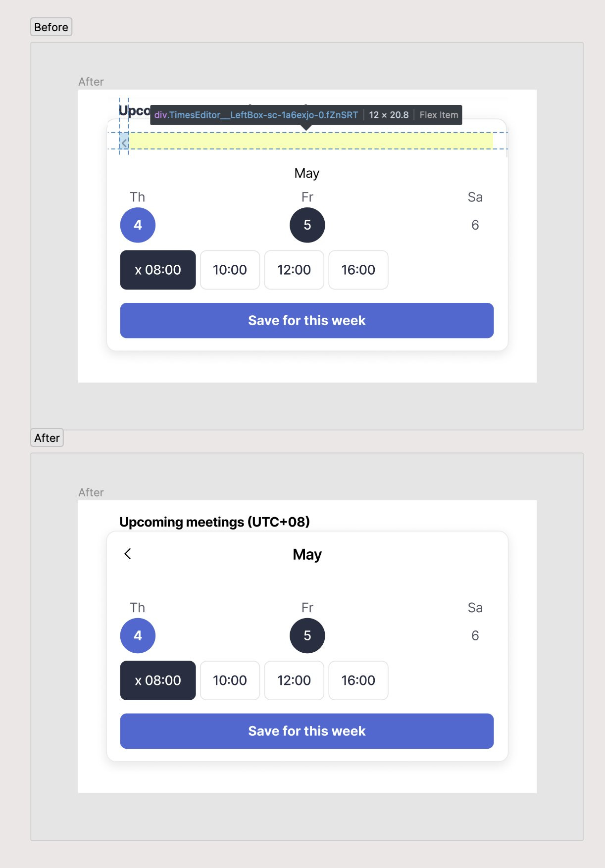
Task: Click the x on 08:00 in the After view
Action: 140,680
